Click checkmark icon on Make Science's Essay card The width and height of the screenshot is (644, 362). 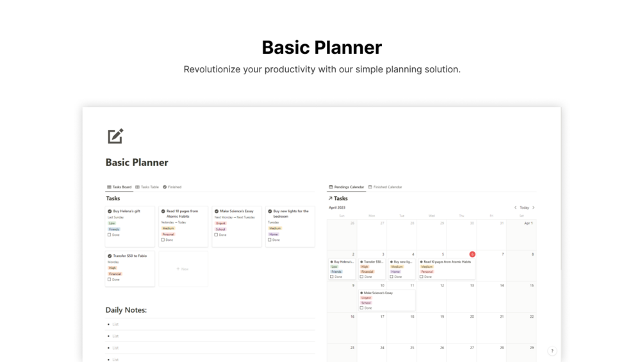pos(217,211)
